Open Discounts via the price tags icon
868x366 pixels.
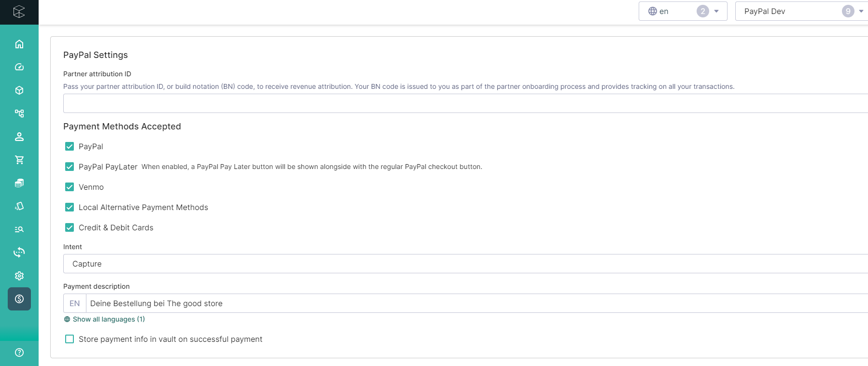pos(19,206)
